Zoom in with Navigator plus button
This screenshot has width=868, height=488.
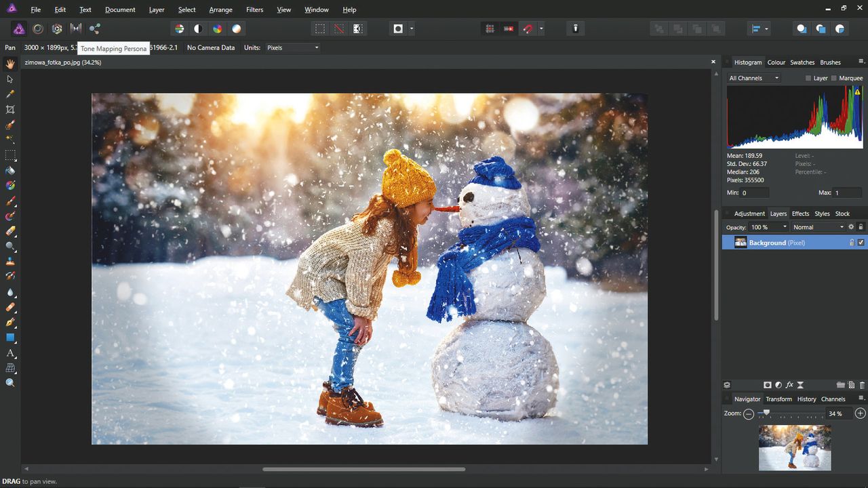(x=861, y=413)
